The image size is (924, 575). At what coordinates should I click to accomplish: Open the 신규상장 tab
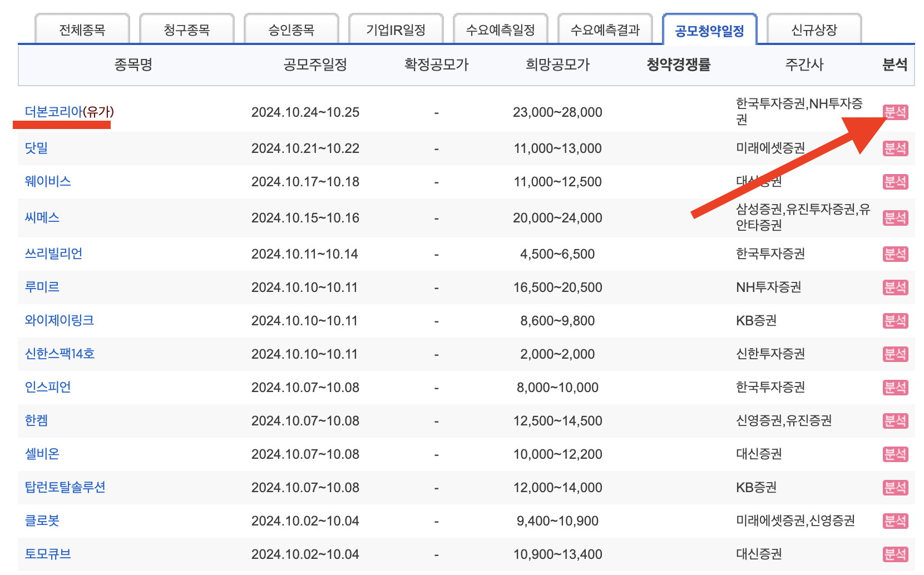click(x=814, y=31)
